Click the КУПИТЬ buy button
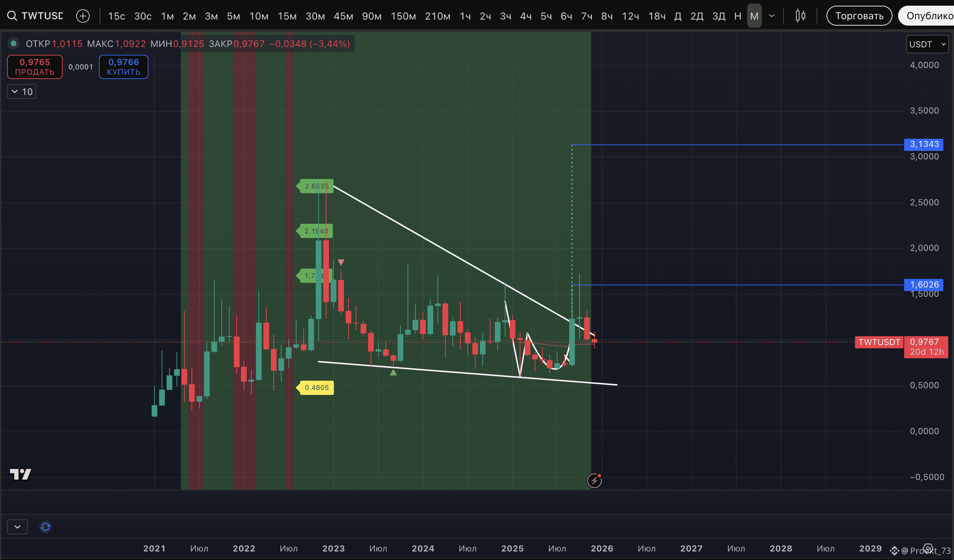 point(124,67)
